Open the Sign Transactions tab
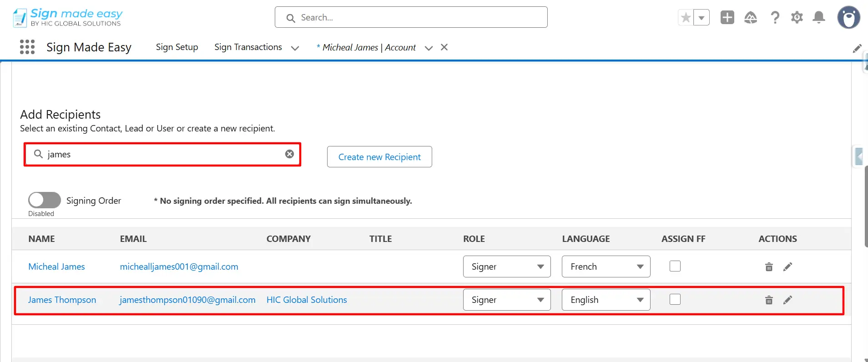 click(248, 47)
